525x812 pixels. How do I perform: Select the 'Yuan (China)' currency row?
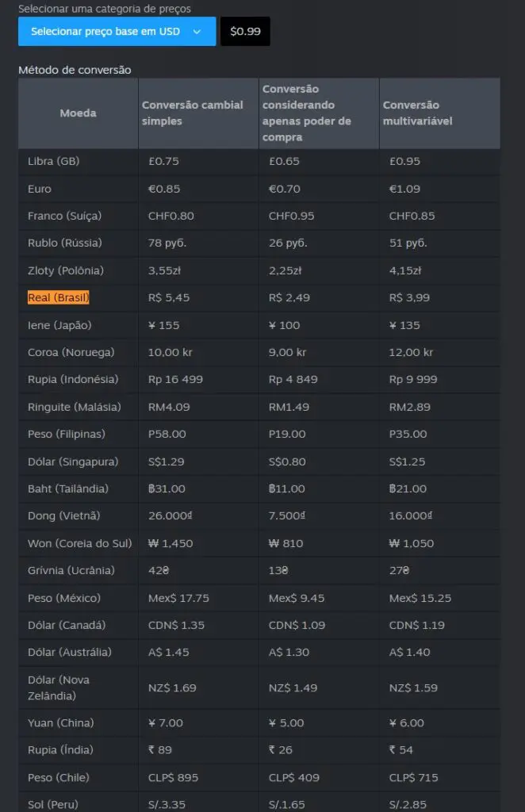point(60,723)
